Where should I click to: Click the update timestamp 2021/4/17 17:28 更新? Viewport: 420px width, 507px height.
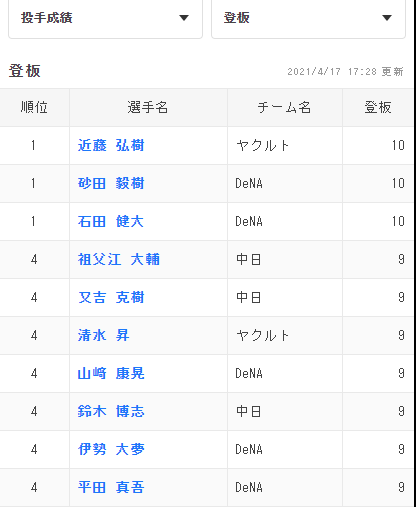coord(345,72)
